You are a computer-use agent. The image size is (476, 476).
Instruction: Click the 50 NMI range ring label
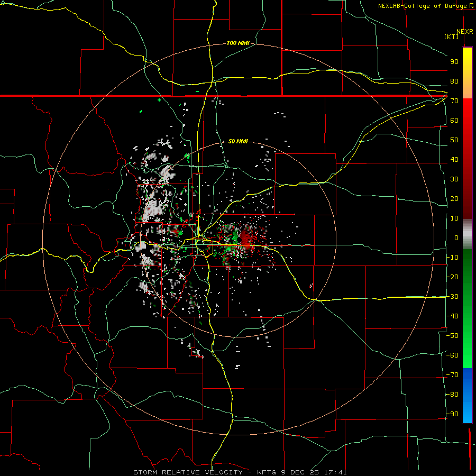238,141
